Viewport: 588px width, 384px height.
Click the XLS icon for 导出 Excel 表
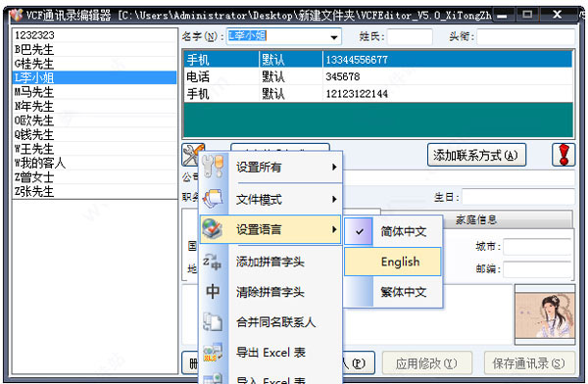pos(213,352)
